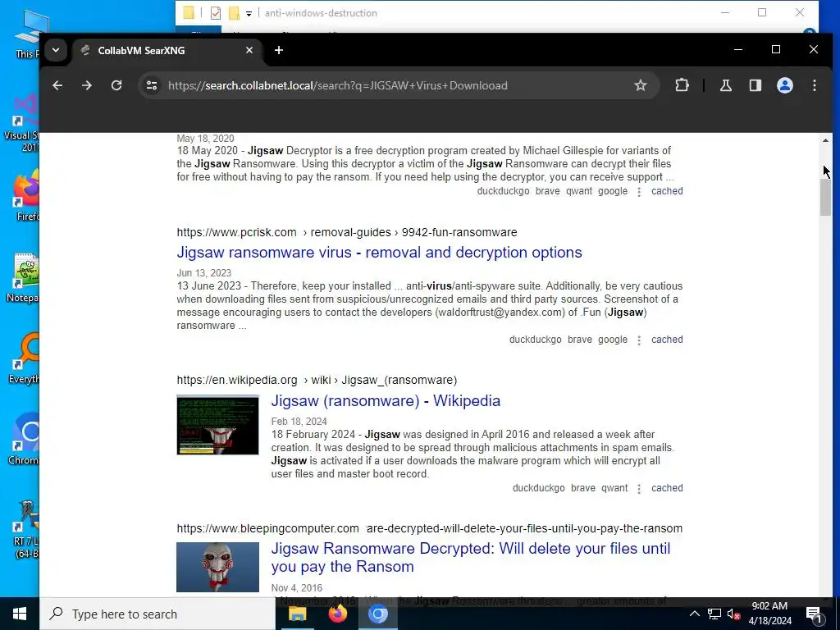The width and height of the screenshot is (840, 630).
Task: Open the Everything search desktop shortcut
Action: pyautogui.click(x=25, y=359)
